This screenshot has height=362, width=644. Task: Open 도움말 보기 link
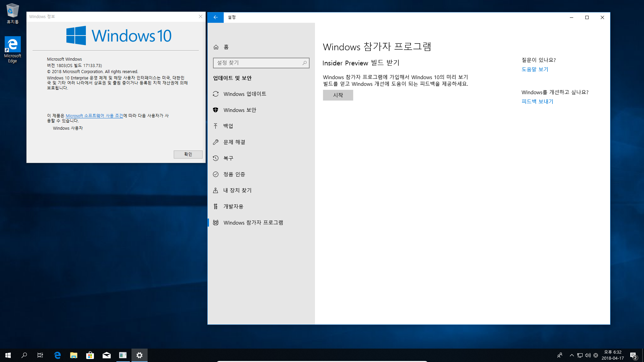[x=535, y=69]
